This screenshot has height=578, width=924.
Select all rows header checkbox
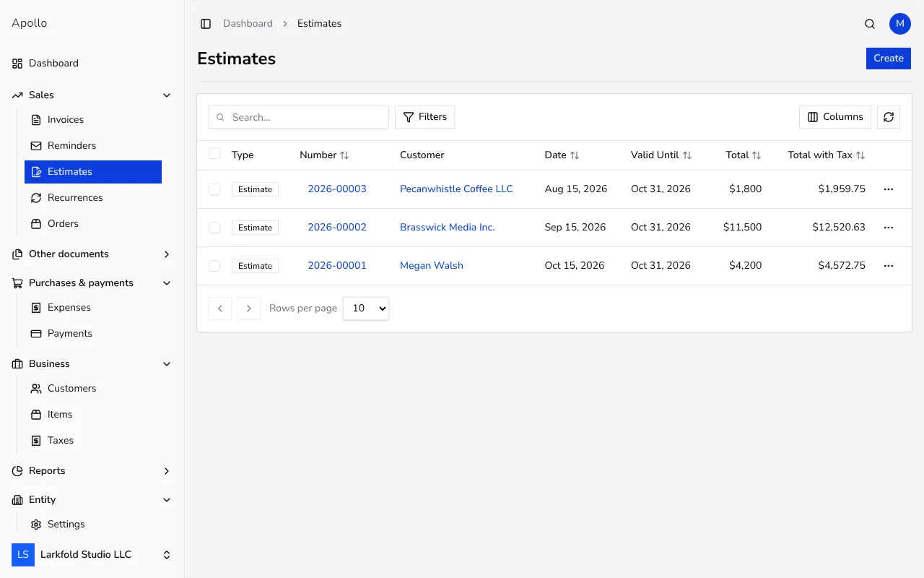(x=214, y=153)
